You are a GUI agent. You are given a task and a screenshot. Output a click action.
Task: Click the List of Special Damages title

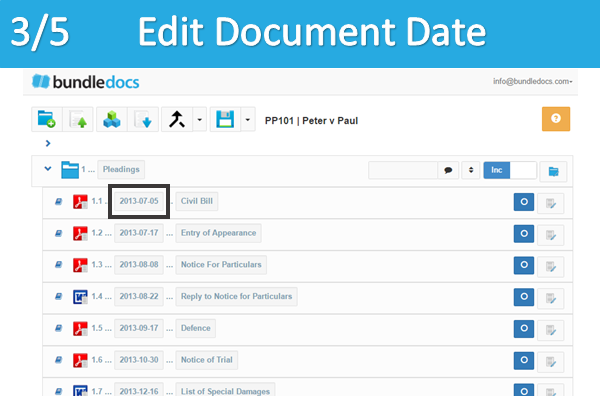tap(225, 390)
